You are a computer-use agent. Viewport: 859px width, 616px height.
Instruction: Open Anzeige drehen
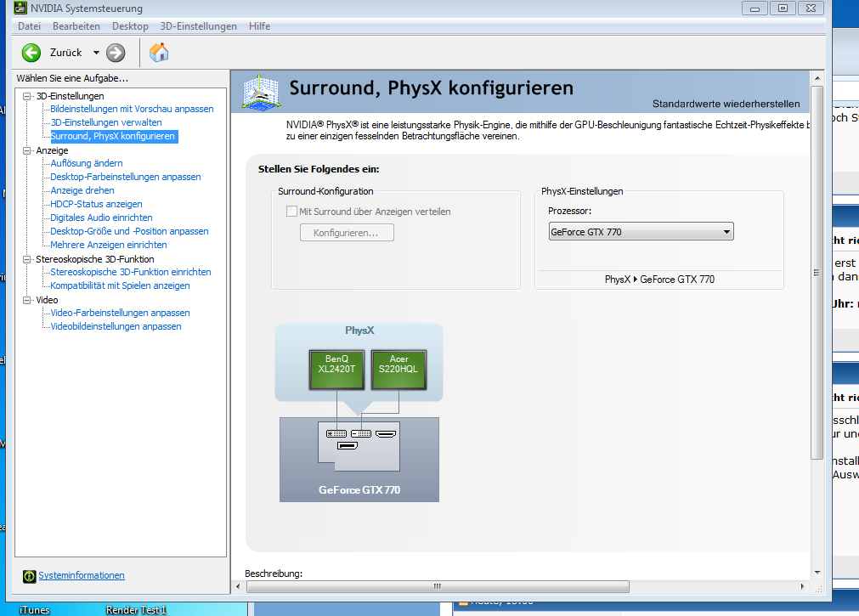pos(82,190)
